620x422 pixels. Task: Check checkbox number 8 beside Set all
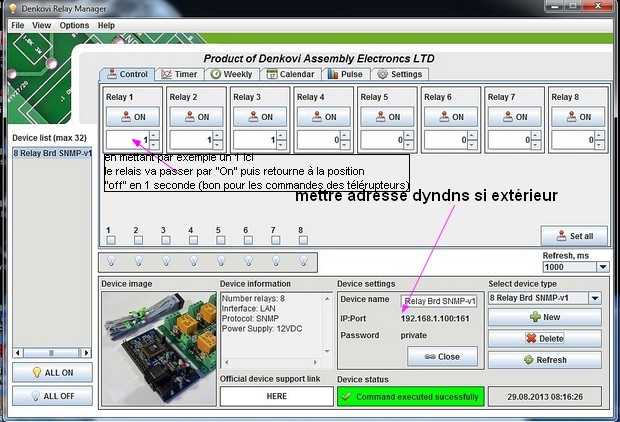point(301,239)
